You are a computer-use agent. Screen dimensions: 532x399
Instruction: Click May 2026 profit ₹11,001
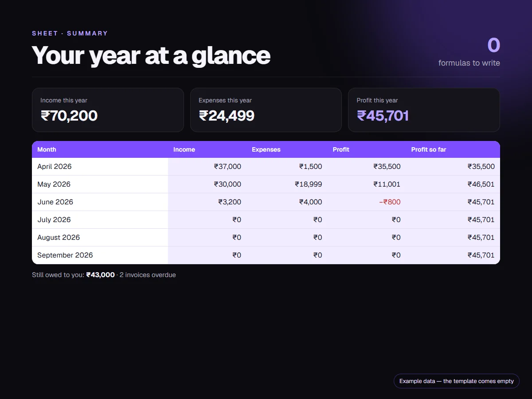tap(387, 184)
